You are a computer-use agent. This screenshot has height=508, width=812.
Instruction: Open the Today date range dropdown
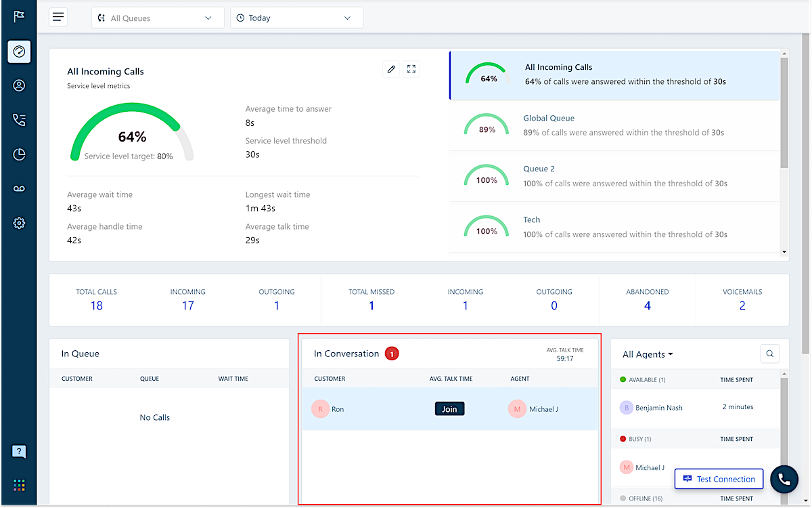point(296,18)
